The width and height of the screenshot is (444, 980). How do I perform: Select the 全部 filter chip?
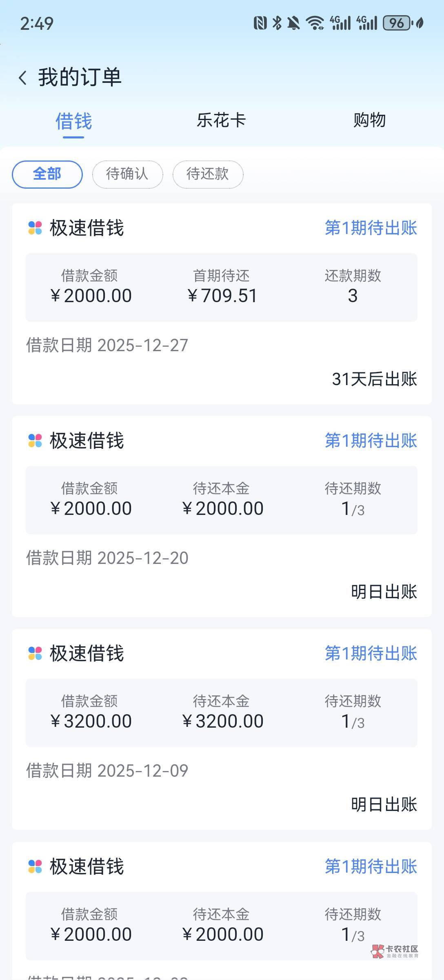(47, 174)
